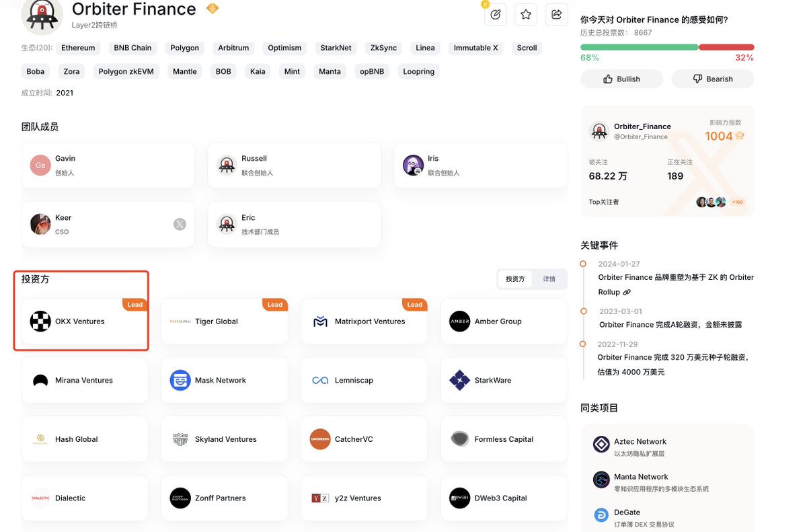Screen dimensions: 807x532
Task: Click the Manta Network icon in similar projects
Action: (x=601, y=480)
